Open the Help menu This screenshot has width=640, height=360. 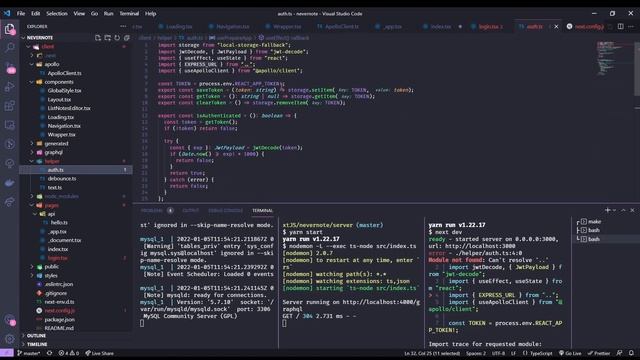tap(150, 13)
